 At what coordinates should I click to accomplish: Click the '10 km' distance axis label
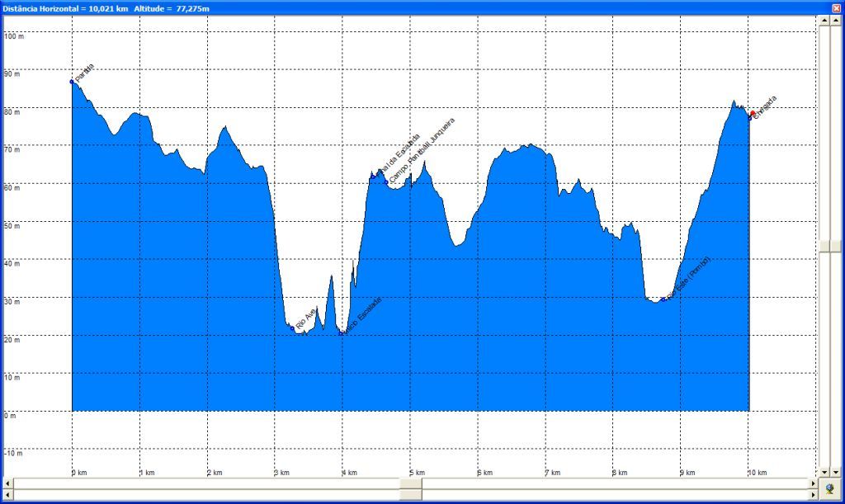click(x=758, y=473)
